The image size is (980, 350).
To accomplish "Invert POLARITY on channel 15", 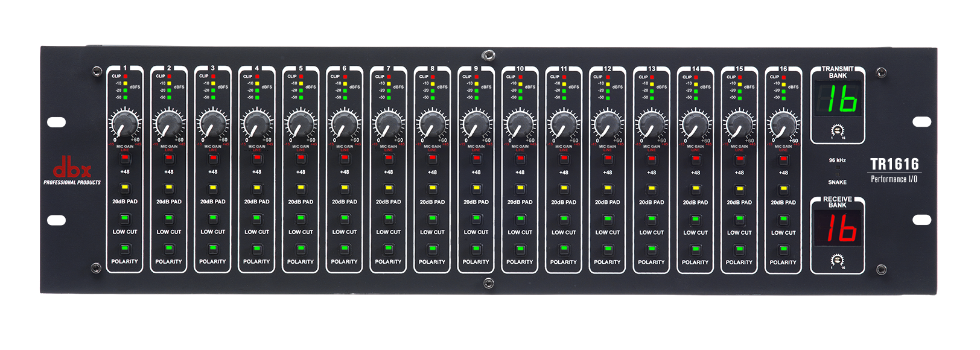I will 739,249.
